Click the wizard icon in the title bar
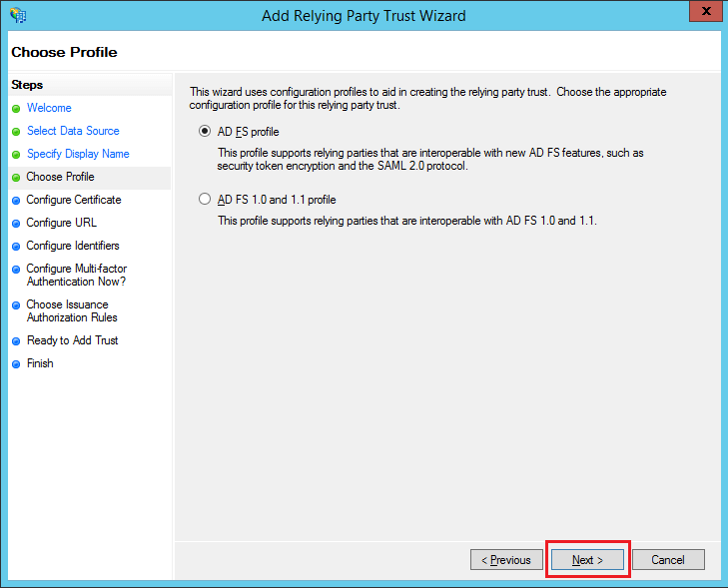This screenshot has height=588, width=728. [18, 15]
